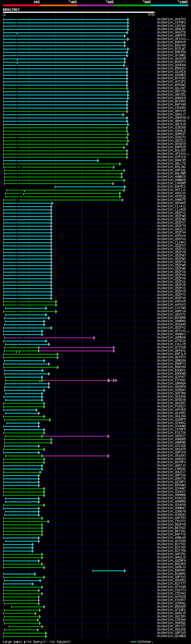Screen dimensions: 191x644
Task: Select hit UniRef100_B9P9C1
Action: [171, 186]
